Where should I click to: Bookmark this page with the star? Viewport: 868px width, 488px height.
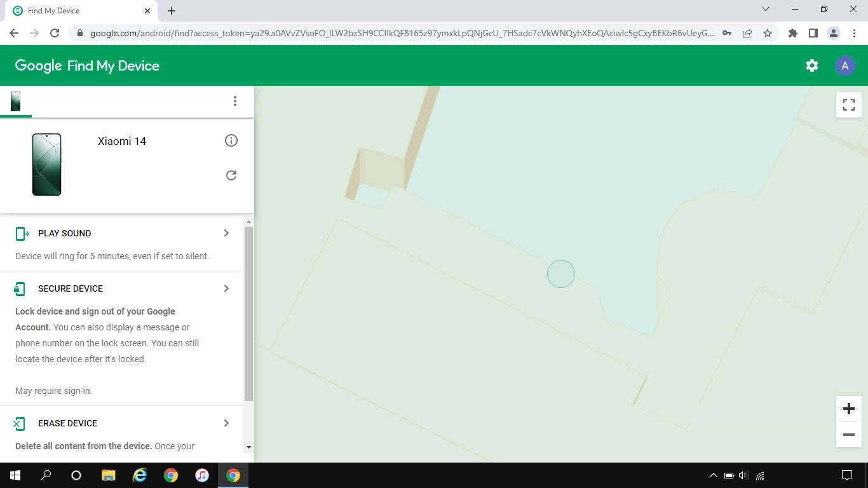pyautogui.click(x=768, y=33)
